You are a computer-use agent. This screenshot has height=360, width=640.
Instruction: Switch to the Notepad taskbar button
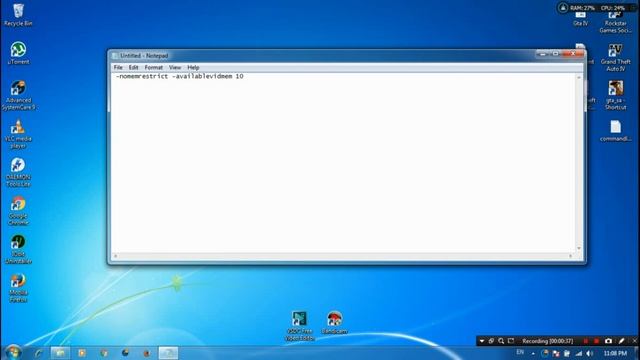pos(168,353)
